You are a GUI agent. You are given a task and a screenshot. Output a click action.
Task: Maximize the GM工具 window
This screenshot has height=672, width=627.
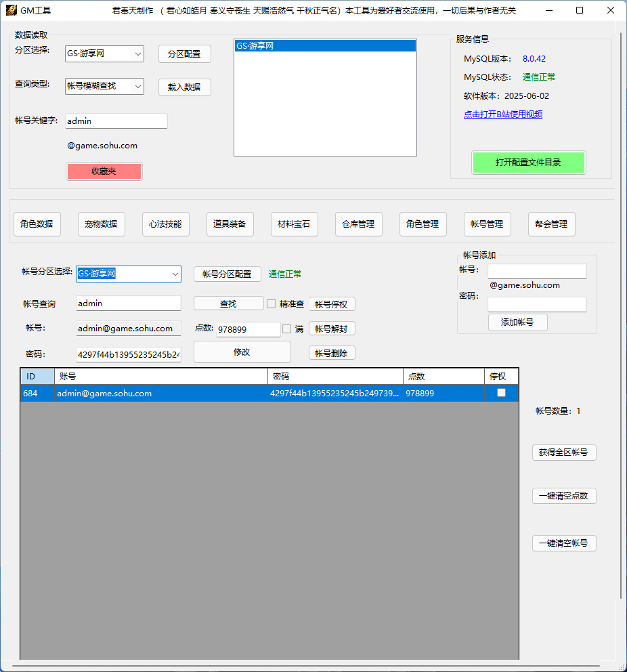pyautogui.click(x=580, y=10)
